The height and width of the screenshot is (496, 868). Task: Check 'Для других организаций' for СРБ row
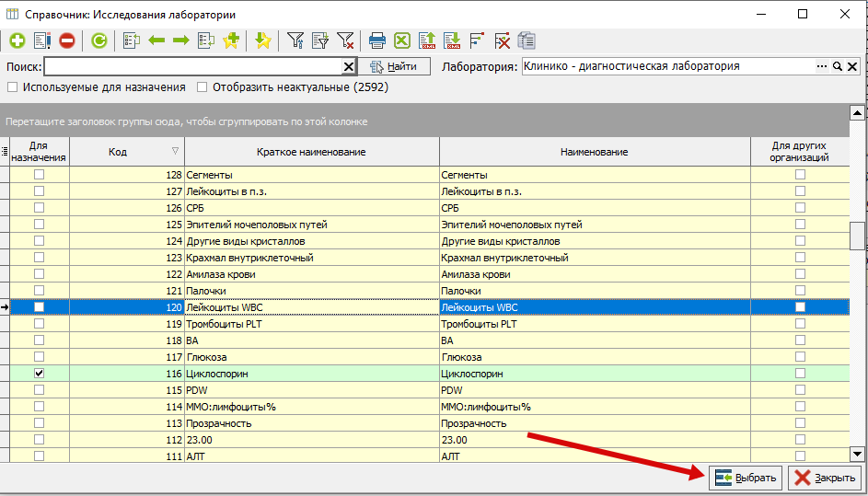pyautogui.click(x=801, y=208)
